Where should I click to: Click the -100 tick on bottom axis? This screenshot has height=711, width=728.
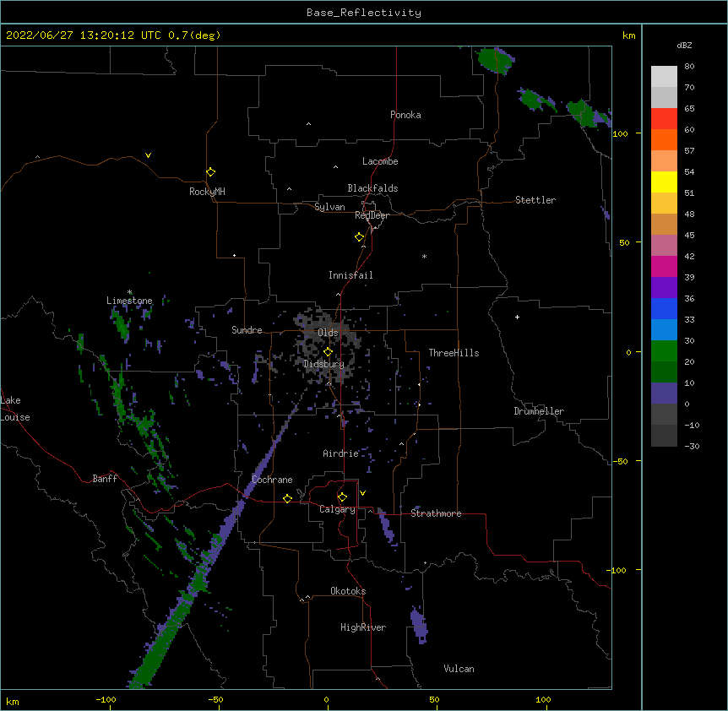[x=106, y=699]
